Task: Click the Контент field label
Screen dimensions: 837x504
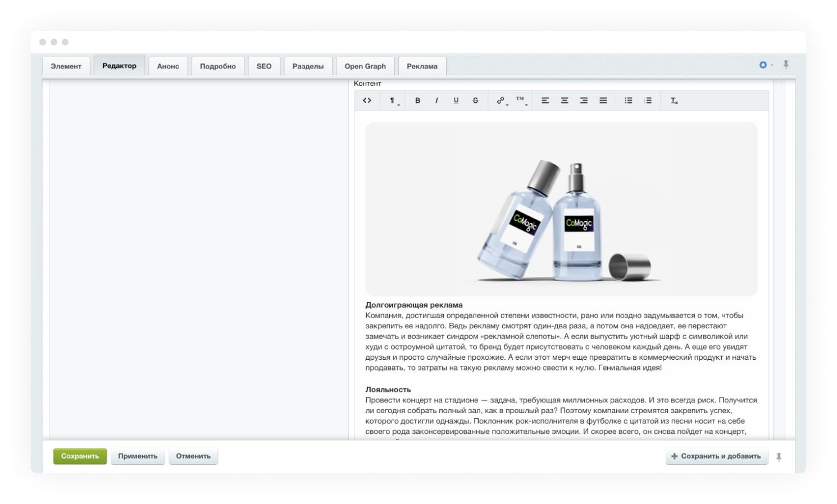Action: tap(367, 83)
